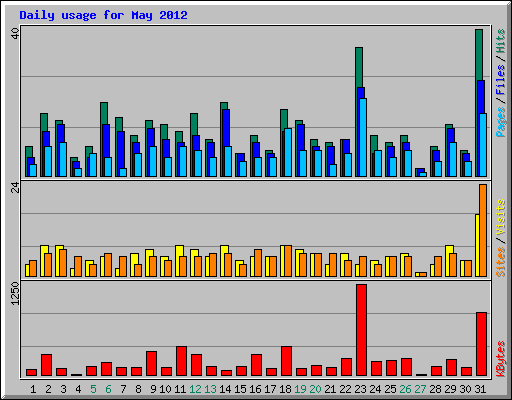
Task: Click the 'Hits' legend label
Action: tap(500, 41)
